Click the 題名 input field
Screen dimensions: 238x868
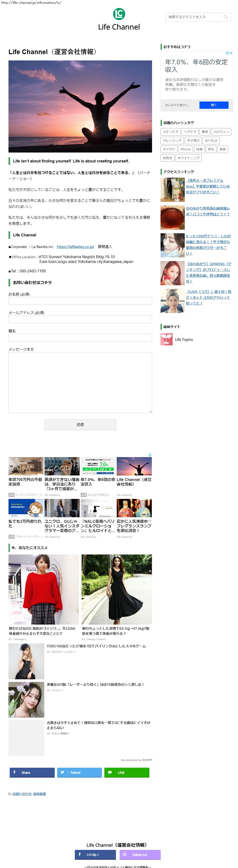[x=80, y=338]
